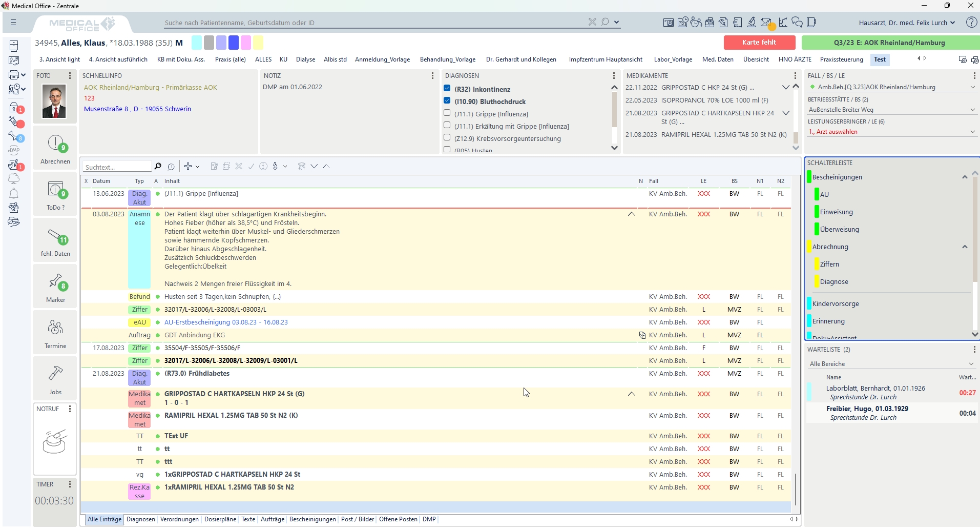Open the Alle Bereiche waiting list dropdown
The width and height of the screenshot is (980, 529).
971,364
